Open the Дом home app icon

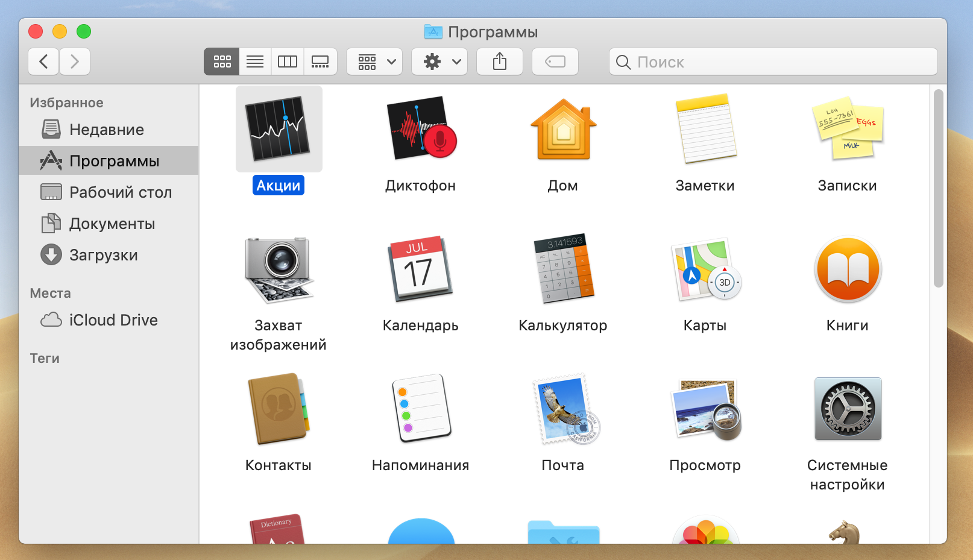tap(563, 129)
